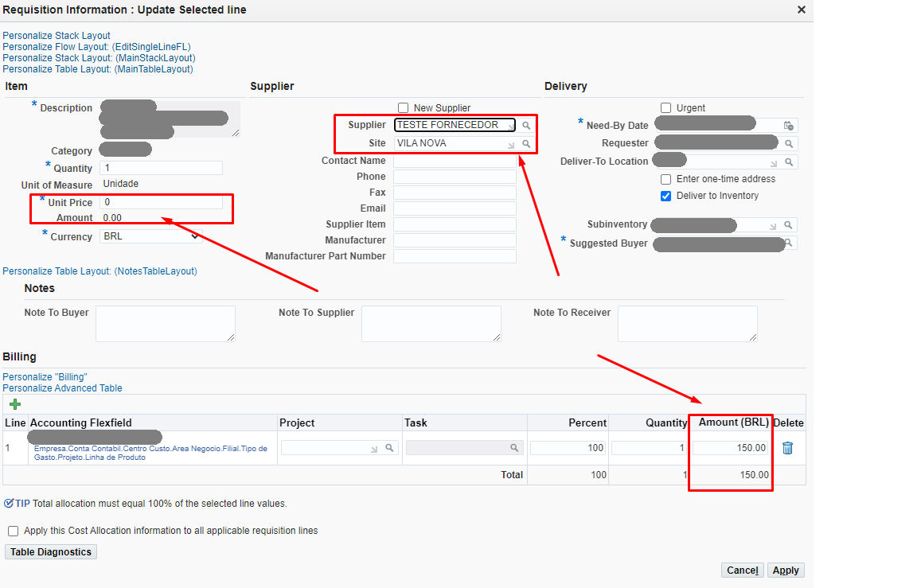Click the Note To Buyer text area
Screen dimensions: 917x588
pyautogui.click(x=166, y=324)
